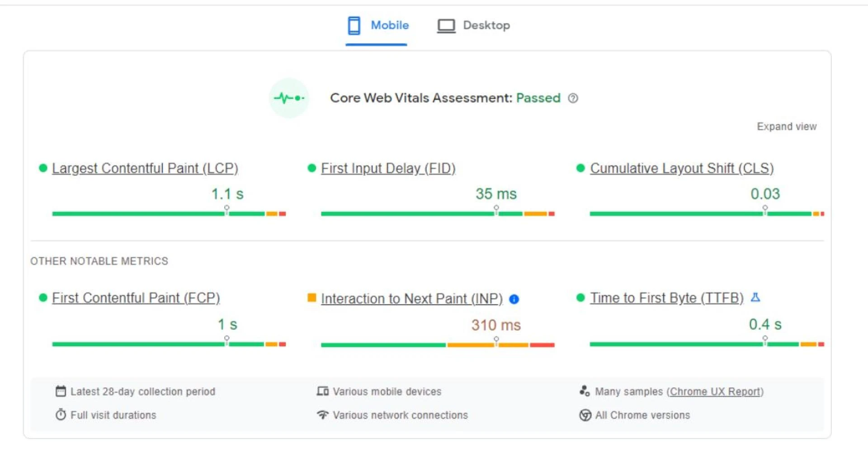Image resolution: width=868 pixels, height=454 pixels.
Task: Open the Cumulative Layout Shift metric link
Action: point(682,168)
